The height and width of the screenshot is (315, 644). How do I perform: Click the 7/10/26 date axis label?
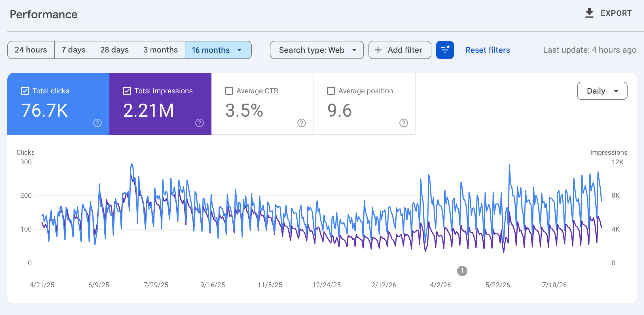(x=554, y=285)
